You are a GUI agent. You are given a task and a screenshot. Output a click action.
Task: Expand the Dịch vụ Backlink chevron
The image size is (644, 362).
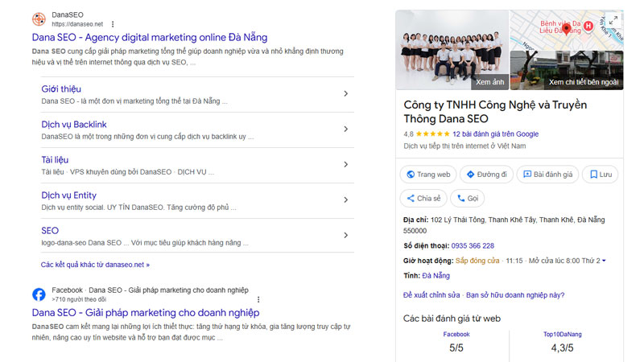tap(345, 130)
